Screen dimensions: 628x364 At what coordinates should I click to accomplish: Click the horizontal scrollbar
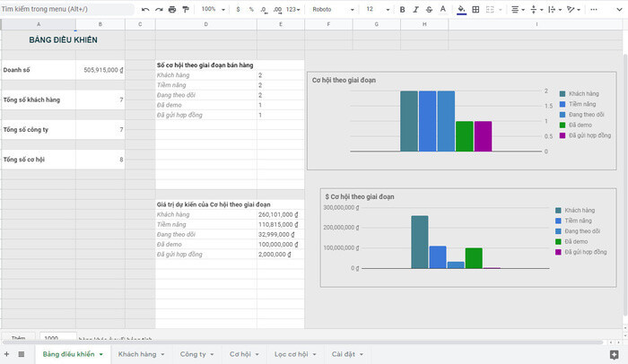click(303, 342)
